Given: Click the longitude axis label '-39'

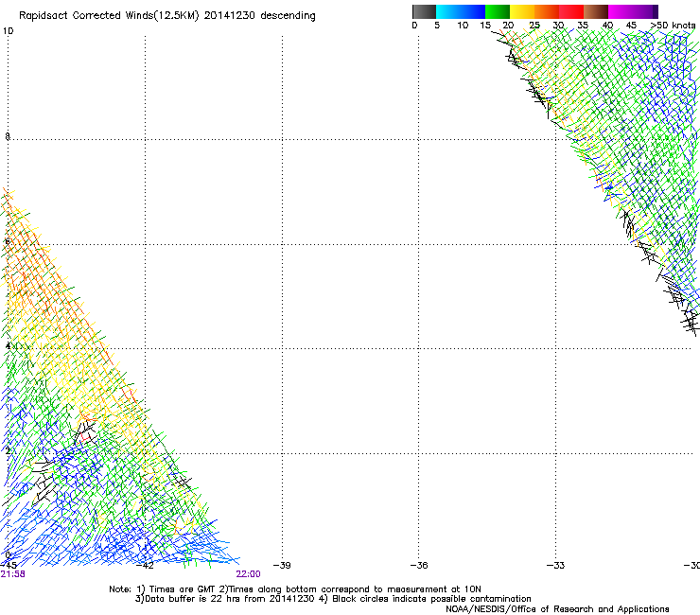Looking at the screenshot, I should pos(282,565).
